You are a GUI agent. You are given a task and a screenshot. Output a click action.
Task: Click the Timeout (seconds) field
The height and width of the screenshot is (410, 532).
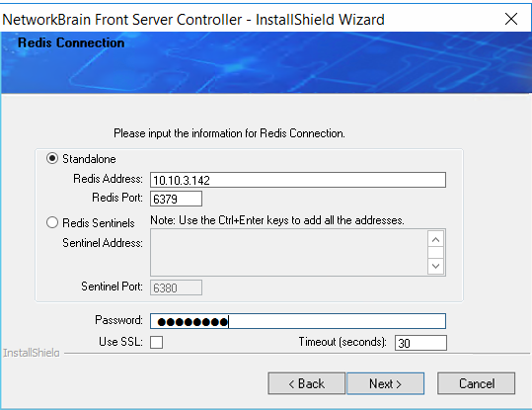[x=420, y=343]
